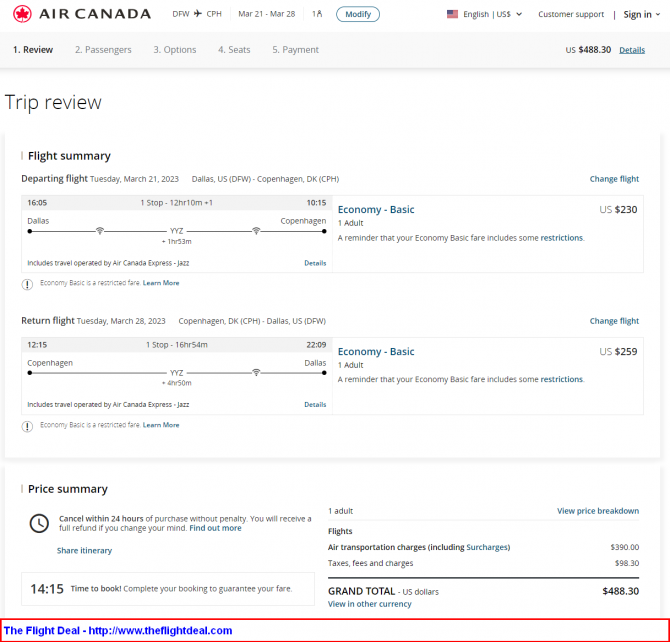Open Details for the return flight itinerary
This screenshot has width=670, height=642.
click(315, 404)
